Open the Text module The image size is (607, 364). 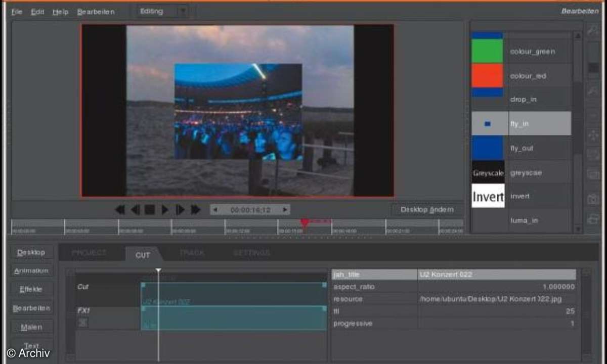31,345
